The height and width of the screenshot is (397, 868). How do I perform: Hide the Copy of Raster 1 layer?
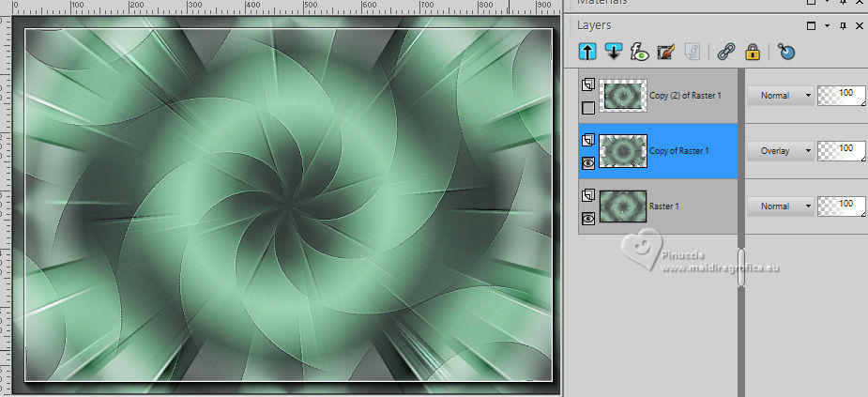tap(588, 162)
